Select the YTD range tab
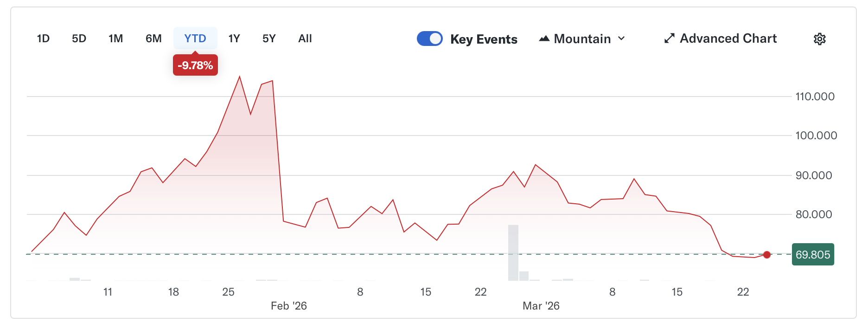This screenshot has width=868, height=323. [x=195, y=39]
